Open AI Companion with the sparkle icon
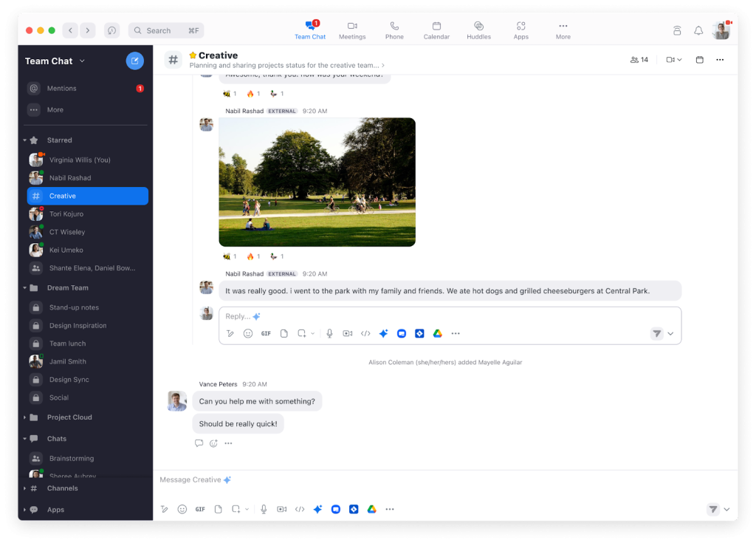This screenshot has height=543, width=756. 317,509
